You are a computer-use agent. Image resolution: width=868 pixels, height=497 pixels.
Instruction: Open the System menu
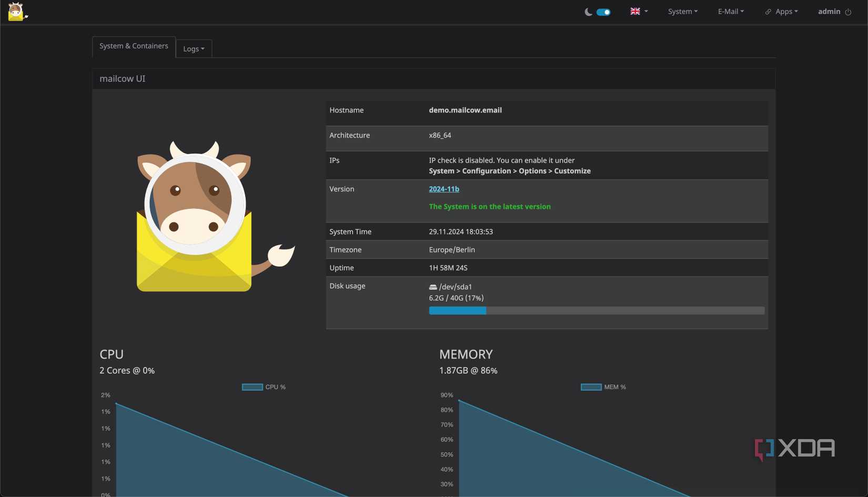[683, 12]
